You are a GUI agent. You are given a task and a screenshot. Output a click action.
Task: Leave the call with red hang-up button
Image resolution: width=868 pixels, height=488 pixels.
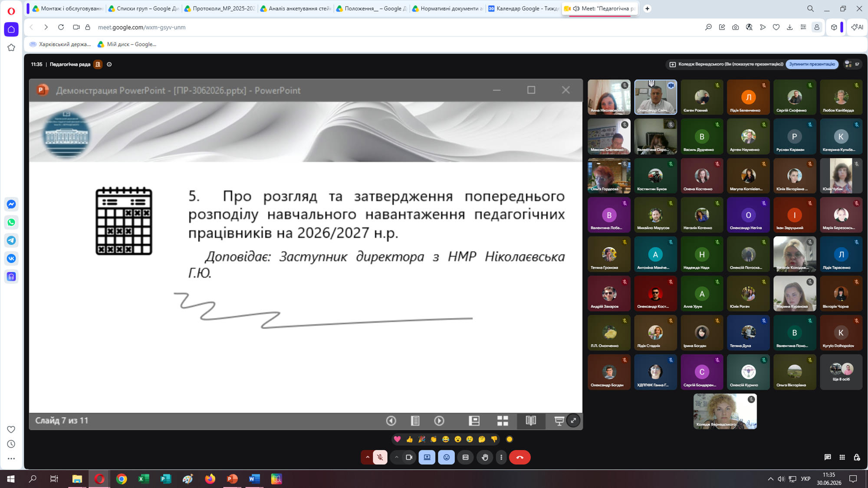(519, 457)
